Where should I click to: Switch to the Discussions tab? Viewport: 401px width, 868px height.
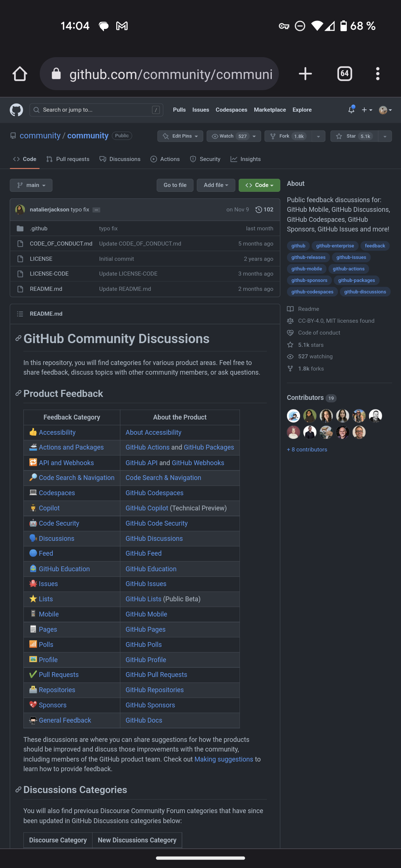click(120, 159)
